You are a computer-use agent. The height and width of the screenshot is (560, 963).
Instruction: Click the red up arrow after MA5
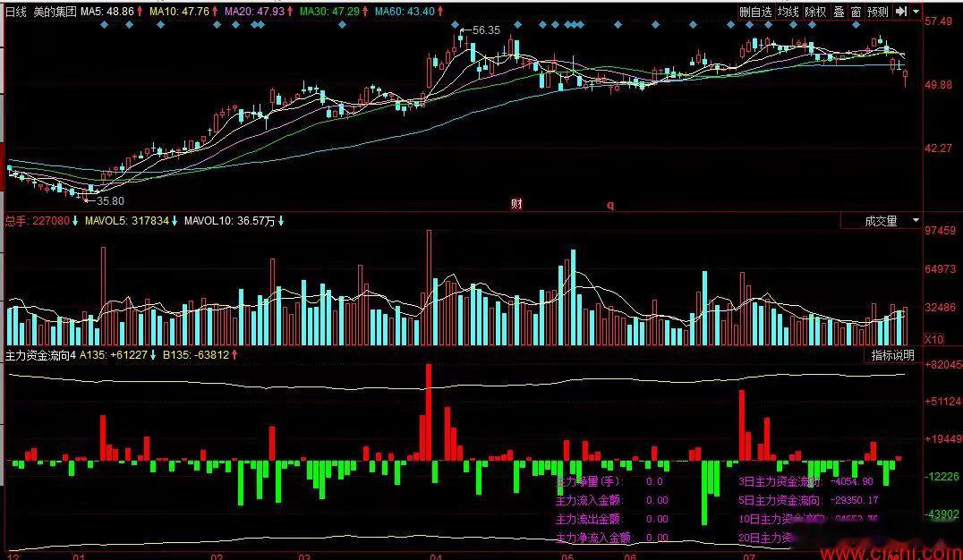pos(140,11)
